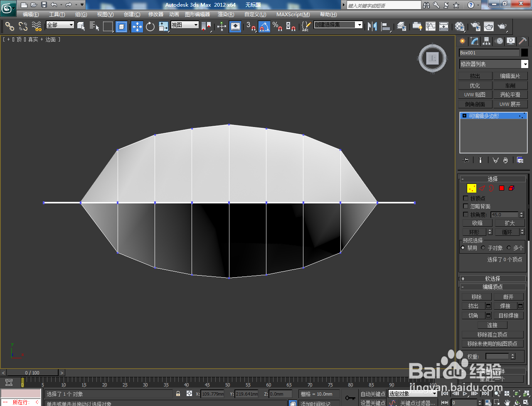
Task: Open the Select by Name list
Action: click(94, 26)
